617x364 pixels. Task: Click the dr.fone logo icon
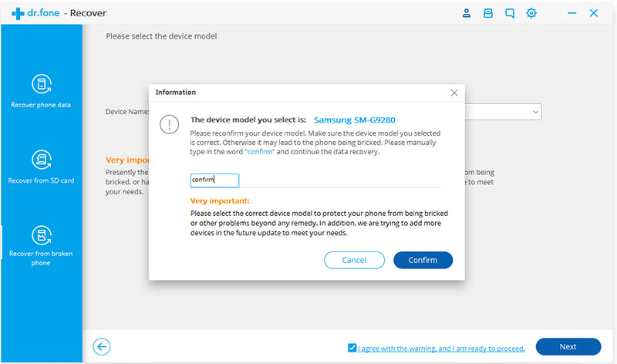[x=19, y=13]
